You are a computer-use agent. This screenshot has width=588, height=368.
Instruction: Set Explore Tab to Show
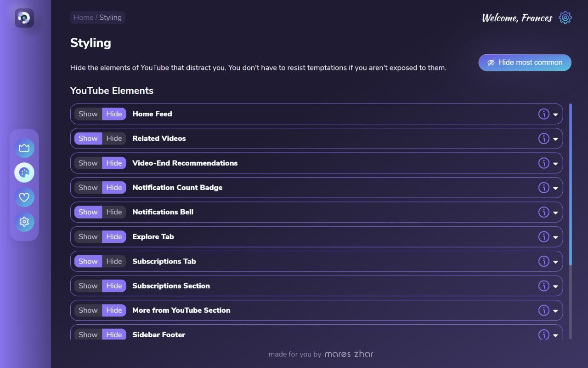coord(88,237)
